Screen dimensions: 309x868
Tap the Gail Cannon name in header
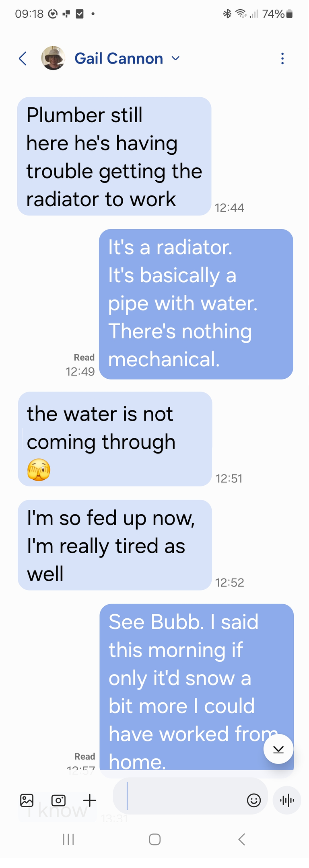point(119,59)
